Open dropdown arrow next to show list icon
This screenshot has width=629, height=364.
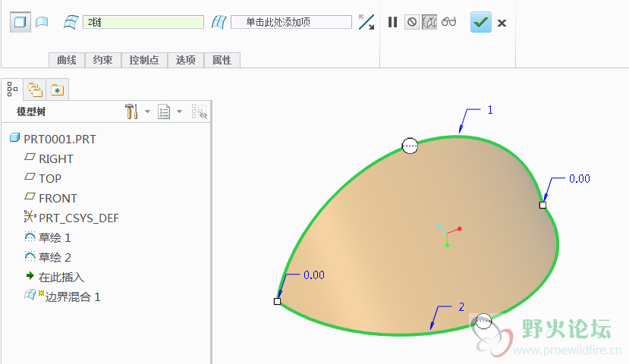(x=179, y=111)
